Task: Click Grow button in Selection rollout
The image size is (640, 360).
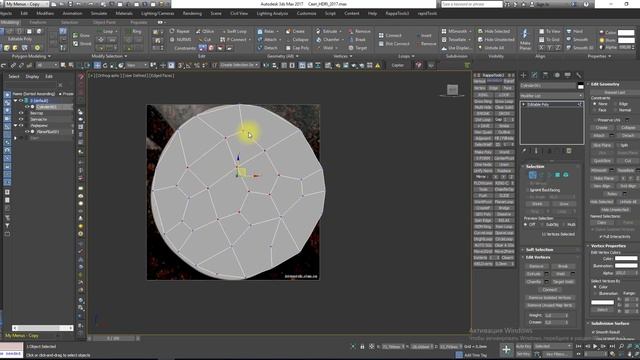Action: click(564, 204)
